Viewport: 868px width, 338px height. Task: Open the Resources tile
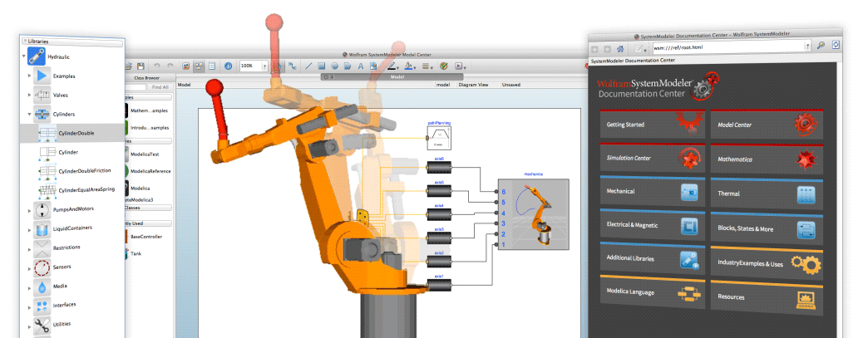coord(767,296)
